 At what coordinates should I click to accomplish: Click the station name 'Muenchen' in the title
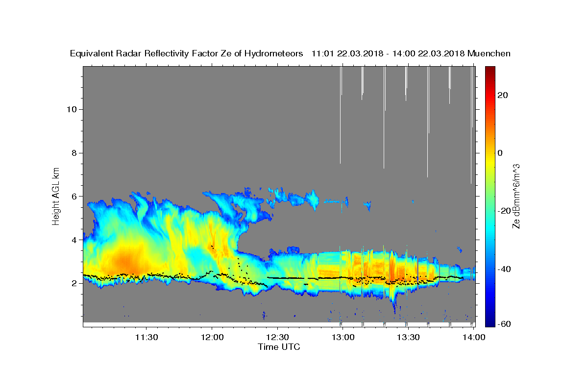pos(489,54)
